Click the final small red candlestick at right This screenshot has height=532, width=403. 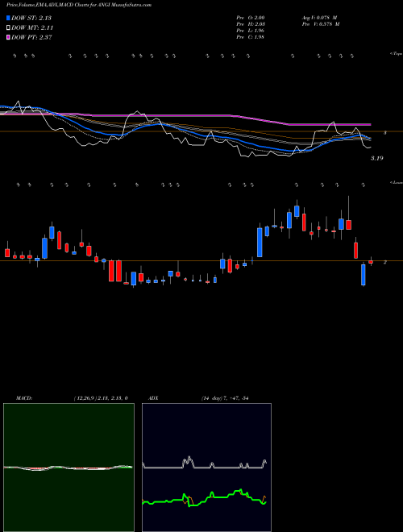pos(371,262)
